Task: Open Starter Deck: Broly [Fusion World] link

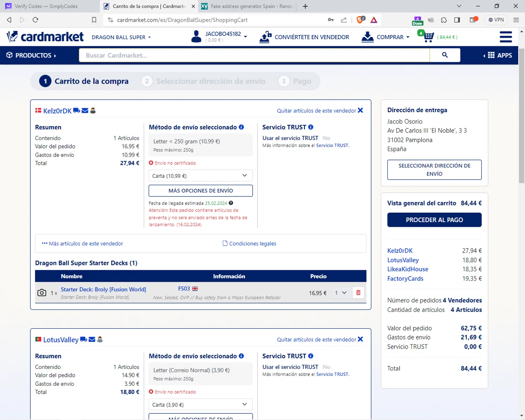Action: [x=103, y=289]
